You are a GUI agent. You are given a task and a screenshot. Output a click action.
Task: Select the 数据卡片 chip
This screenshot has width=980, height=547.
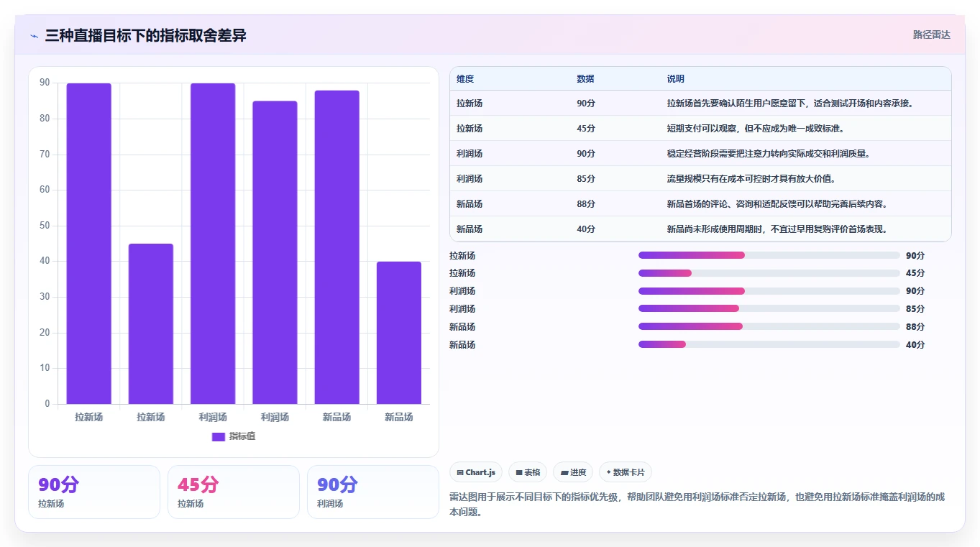pos(626,472)
